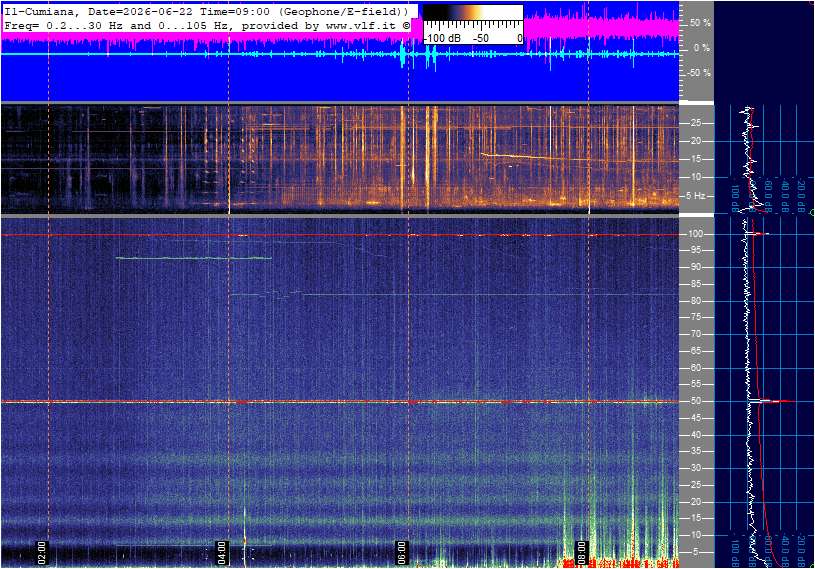This screenshot has width=815, height=569.
Task: Click the 40 label on lower frequency axis
Action: [695, 435]
